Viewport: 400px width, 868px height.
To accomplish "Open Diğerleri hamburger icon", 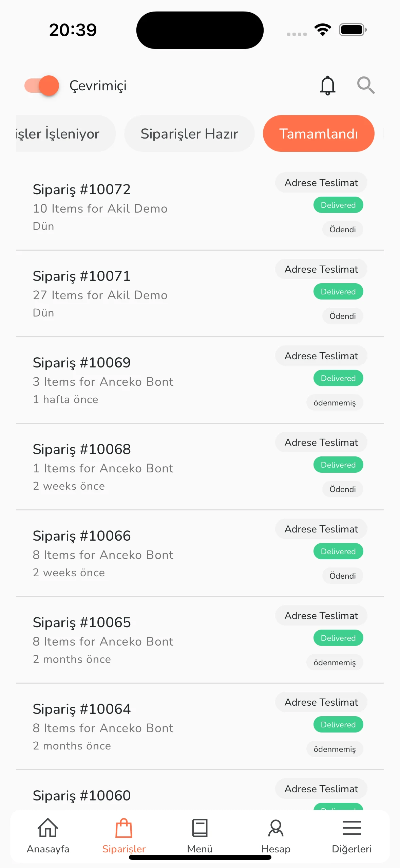I will point(351,828).
